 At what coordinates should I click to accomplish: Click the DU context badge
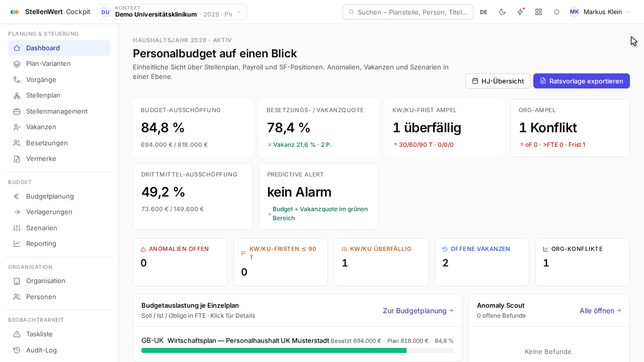tap(106, 12)
